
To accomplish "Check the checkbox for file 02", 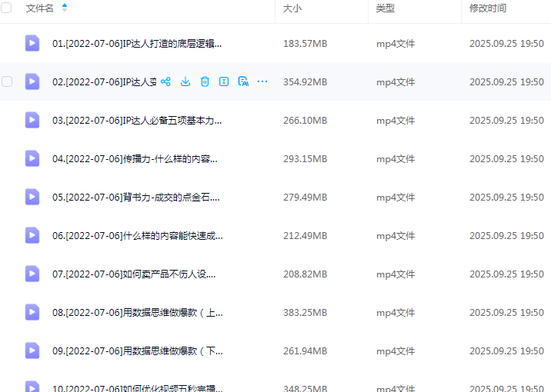I will click(7, 81).
